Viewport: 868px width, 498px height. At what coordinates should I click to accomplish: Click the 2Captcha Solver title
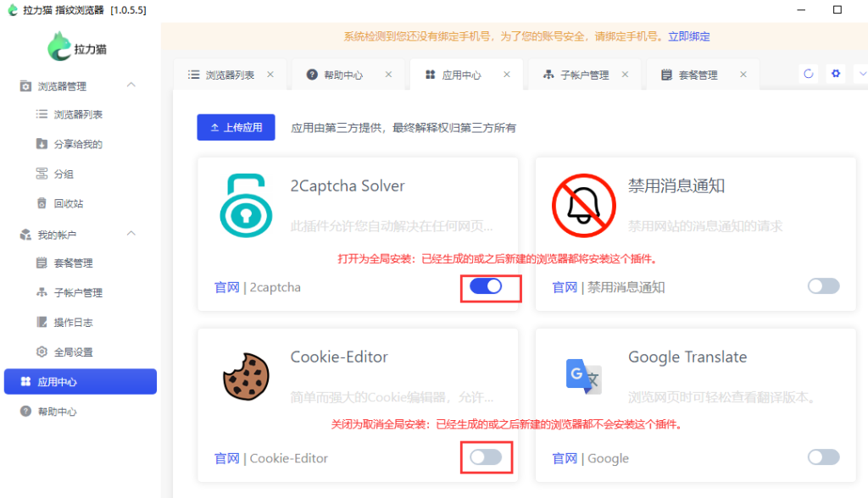click(x=348, y=186)
